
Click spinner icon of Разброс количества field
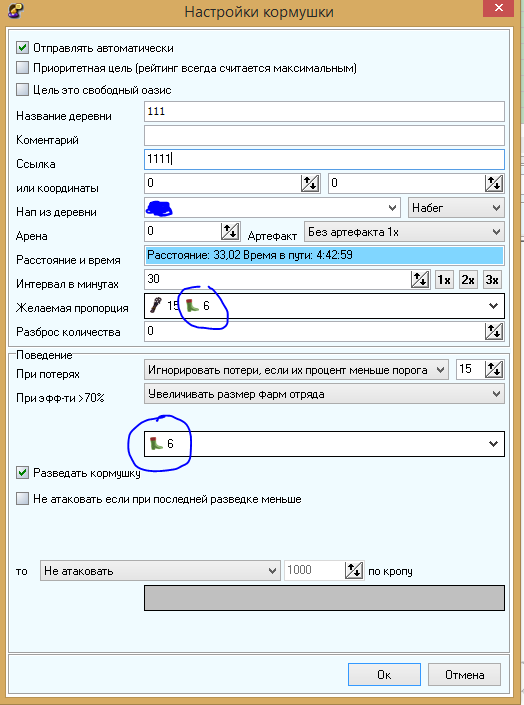point(494,332)
